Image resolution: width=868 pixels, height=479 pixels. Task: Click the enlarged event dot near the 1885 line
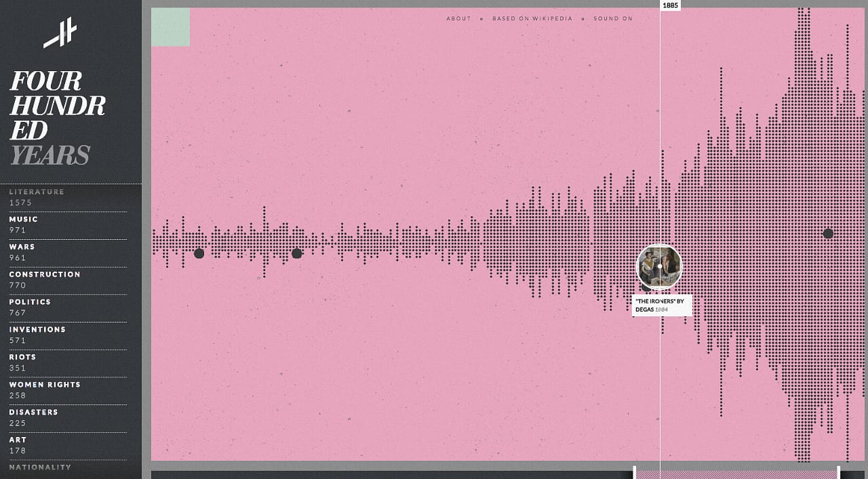[x=658, y=267]
